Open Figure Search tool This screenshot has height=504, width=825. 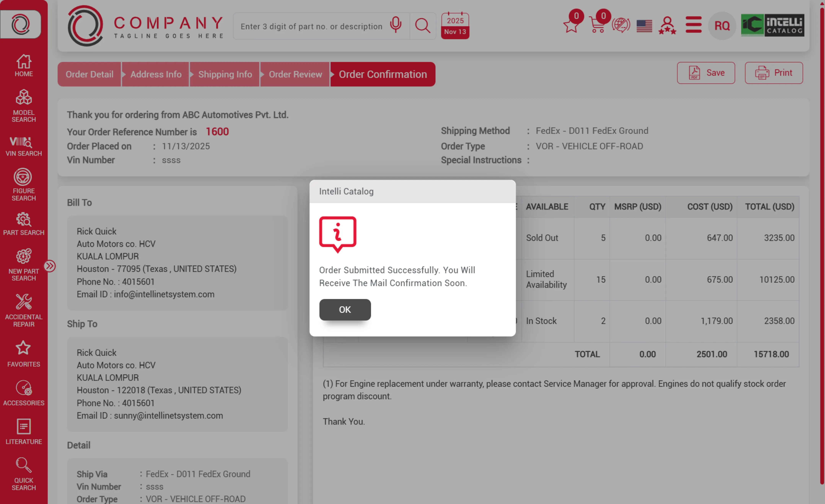pyautogui.click(x=24, y=185)
